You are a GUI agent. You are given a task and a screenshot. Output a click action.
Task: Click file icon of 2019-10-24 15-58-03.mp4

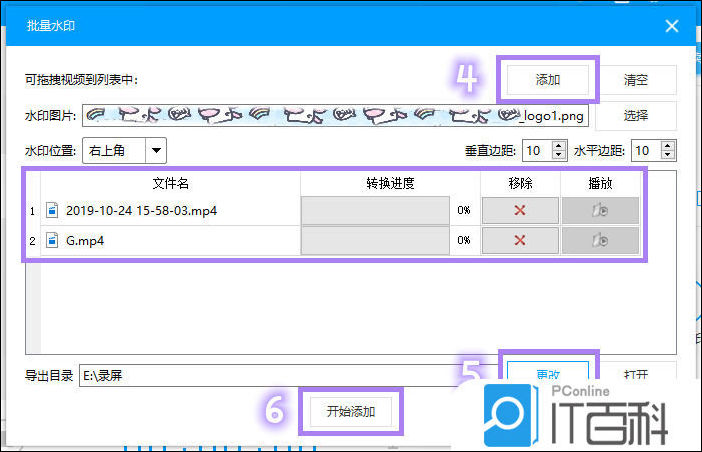point(52,210)
